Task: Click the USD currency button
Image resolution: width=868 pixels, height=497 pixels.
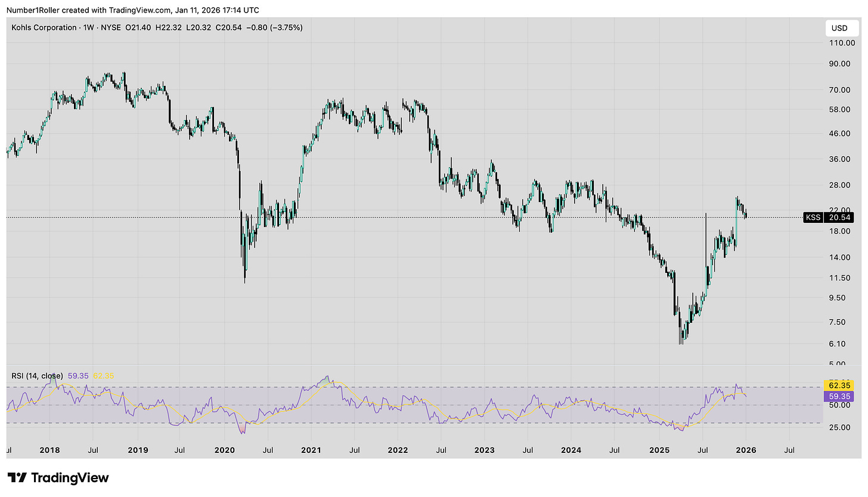Action: (x=842, y=28)
